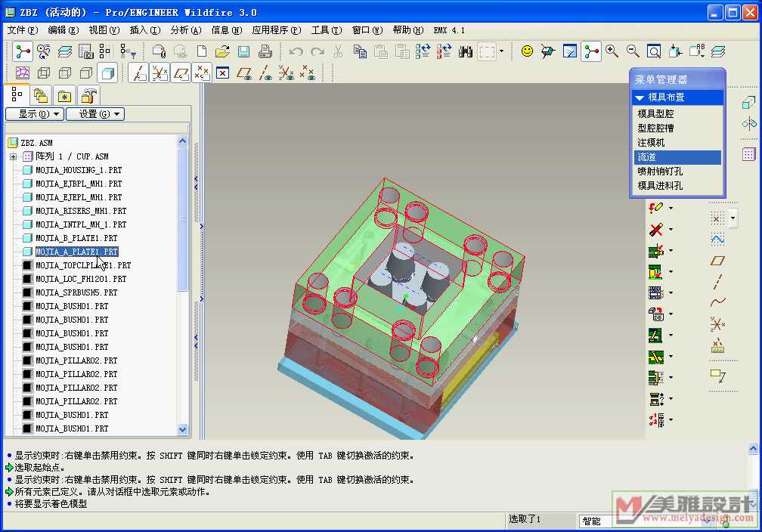Select 流道 in menu manager
Screen dimensions: 762x532
pos(677,157)
